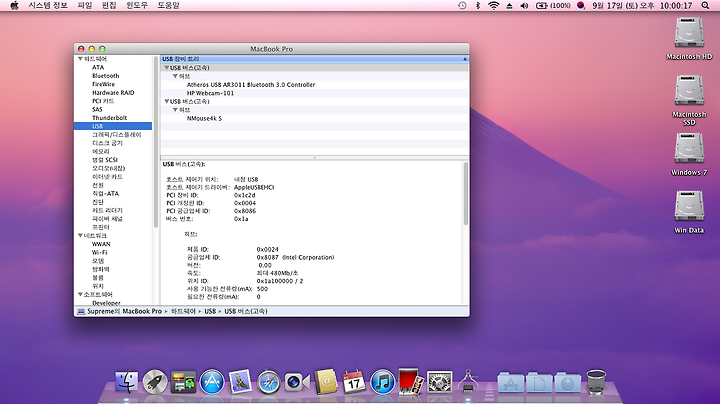Open Documents folder stack in Dock
Screen dimensions: 720x404
[539, 383]
